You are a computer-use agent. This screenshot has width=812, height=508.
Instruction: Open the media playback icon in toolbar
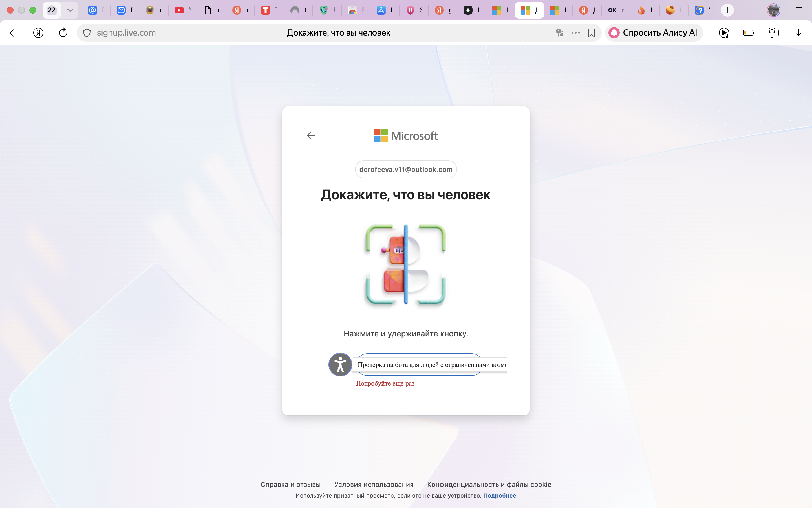pos(724,32)
